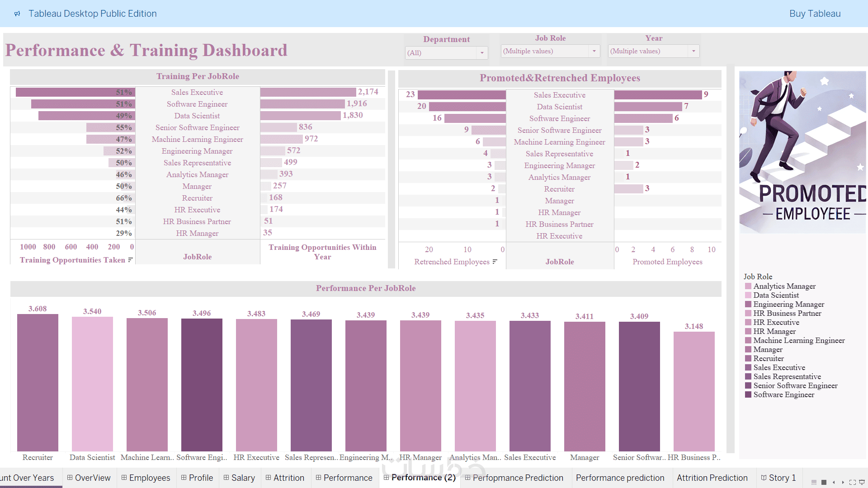The height and width of the screenshot is (488, 868).
Task: Go to previous sheet arrow
Action: 834,482
